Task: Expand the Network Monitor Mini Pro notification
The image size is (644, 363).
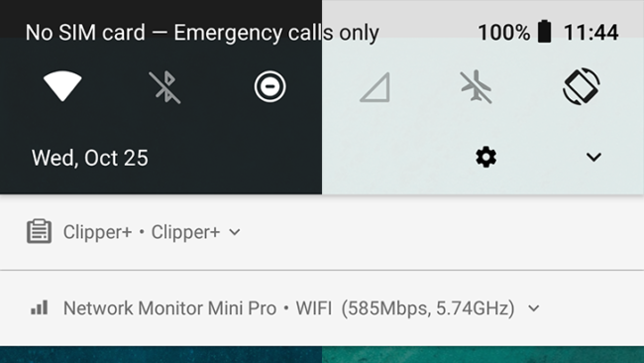Action: pos(533,307)
